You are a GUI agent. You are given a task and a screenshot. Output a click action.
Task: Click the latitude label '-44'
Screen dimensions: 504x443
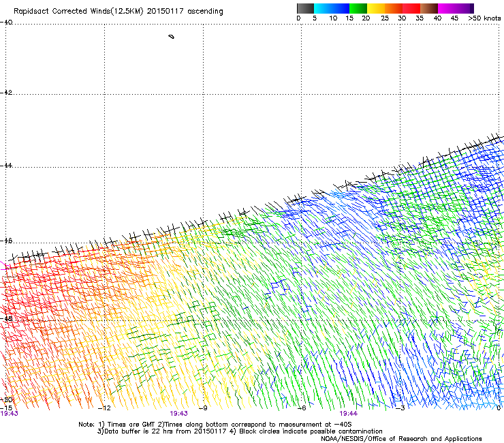pos(6,166)
